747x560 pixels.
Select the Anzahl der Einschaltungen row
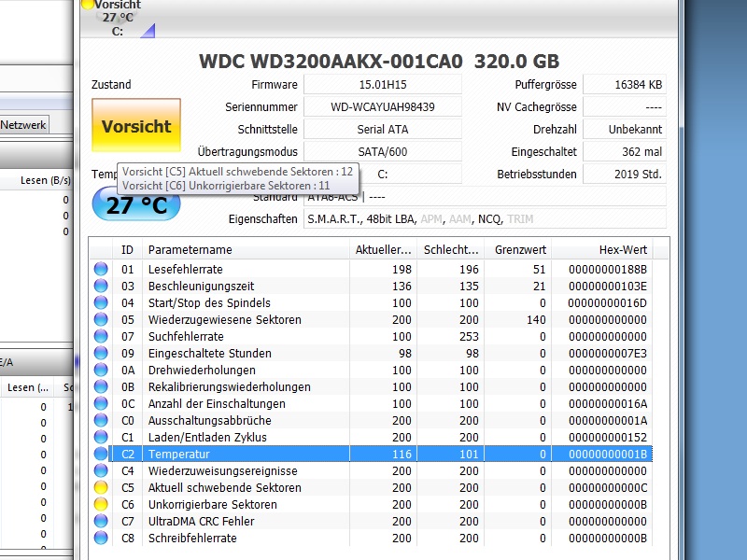tap(372, 403)
